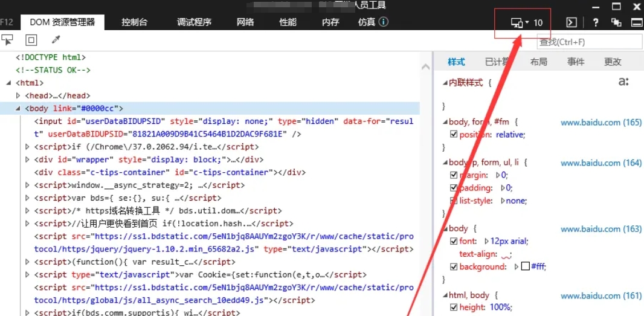The image size is (644, 316).
Task: Open the www.baidu.com (163) source link
Action: coord(601,228)
